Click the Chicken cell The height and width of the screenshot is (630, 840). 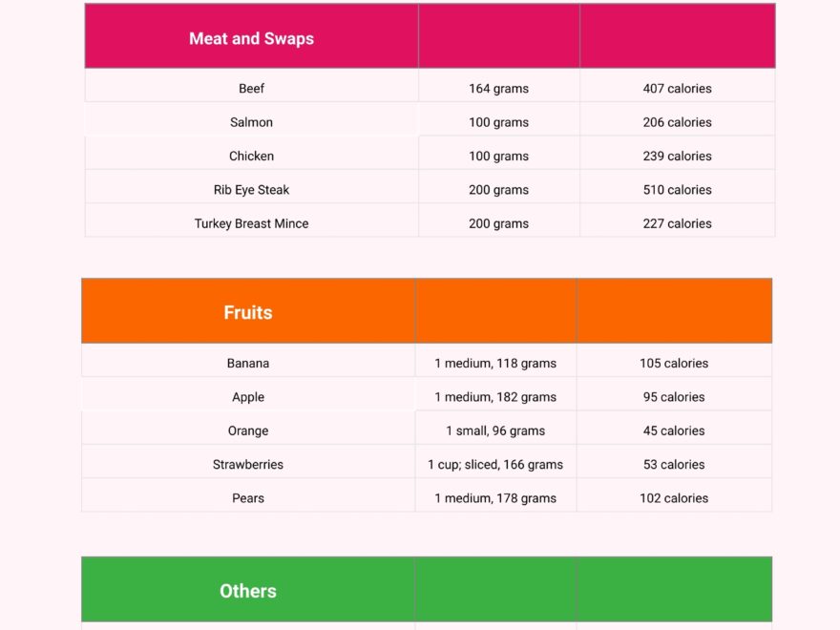point(252,156)
